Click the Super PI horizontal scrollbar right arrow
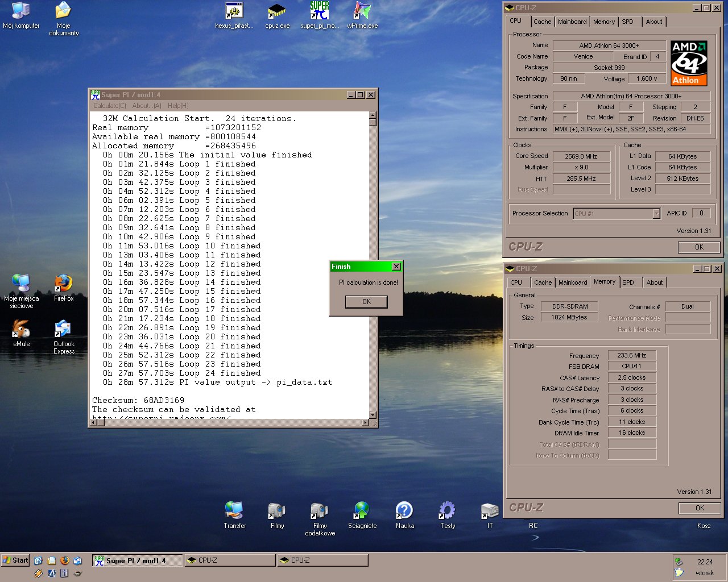This screenshot has width=728, height=582. 365,423
